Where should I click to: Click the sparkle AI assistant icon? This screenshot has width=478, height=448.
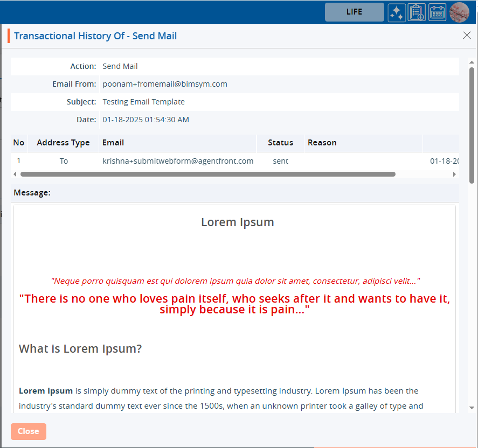pos(397,12)
